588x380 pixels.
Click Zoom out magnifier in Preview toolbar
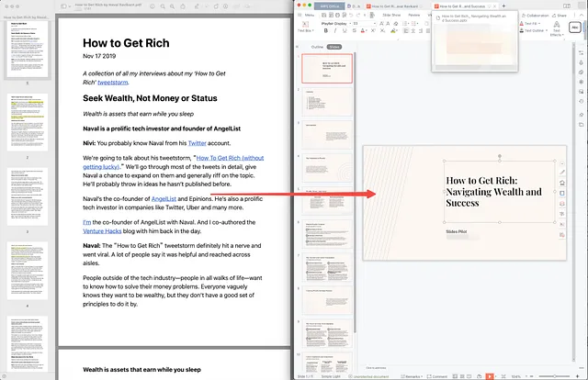163,6
